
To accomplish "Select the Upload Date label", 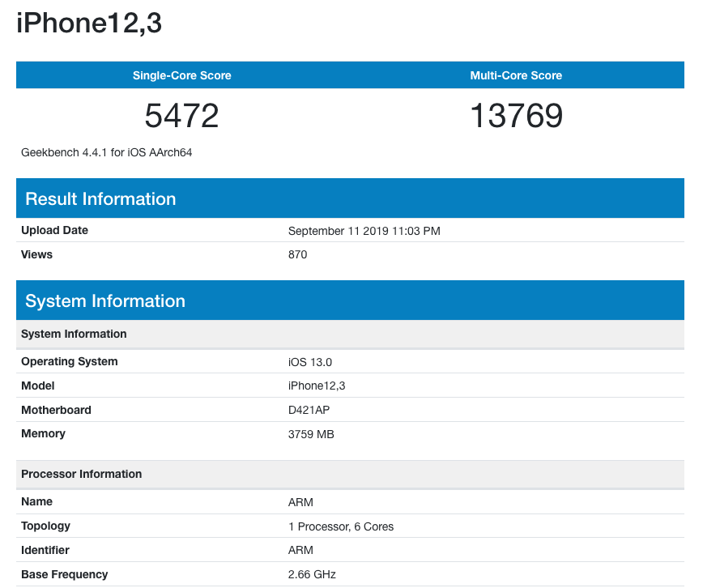I will tap(55, 230).
